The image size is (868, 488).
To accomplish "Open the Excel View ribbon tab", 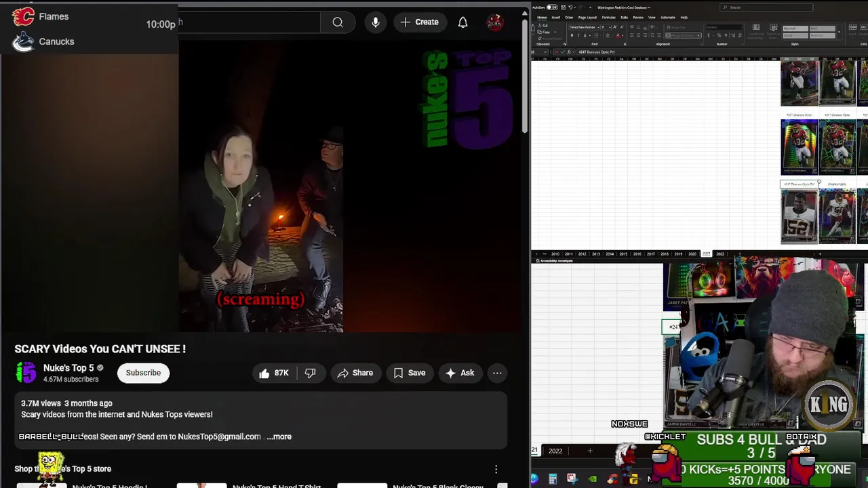I will tap(652, 18).
